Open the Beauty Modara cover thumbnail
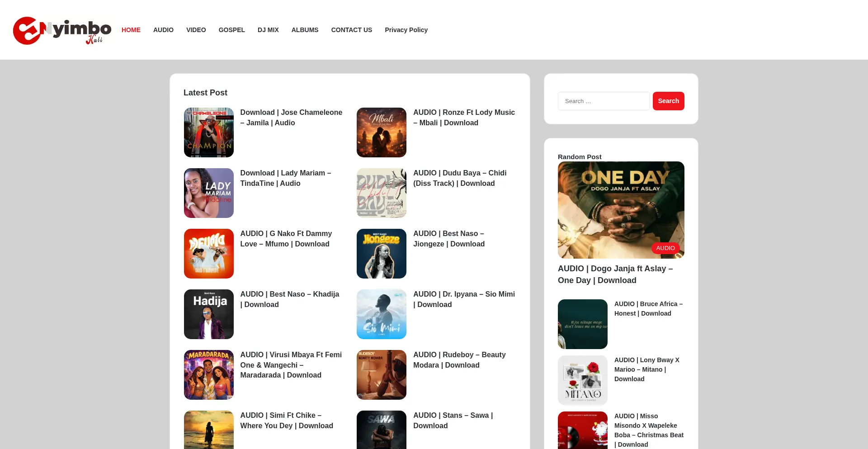The width and height of the screenshot is (868, 449). (x=382, y=375)
